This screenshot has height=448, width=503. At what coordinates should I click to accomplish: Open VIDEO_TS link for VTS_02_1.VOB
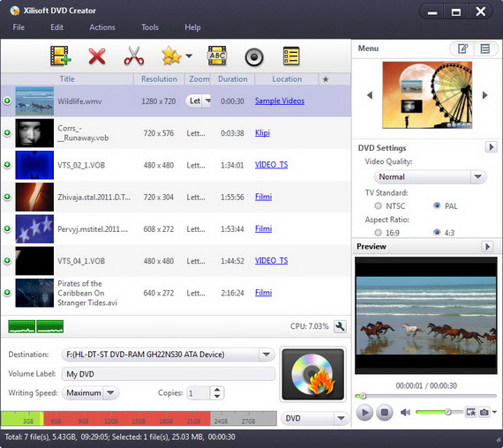271,165
